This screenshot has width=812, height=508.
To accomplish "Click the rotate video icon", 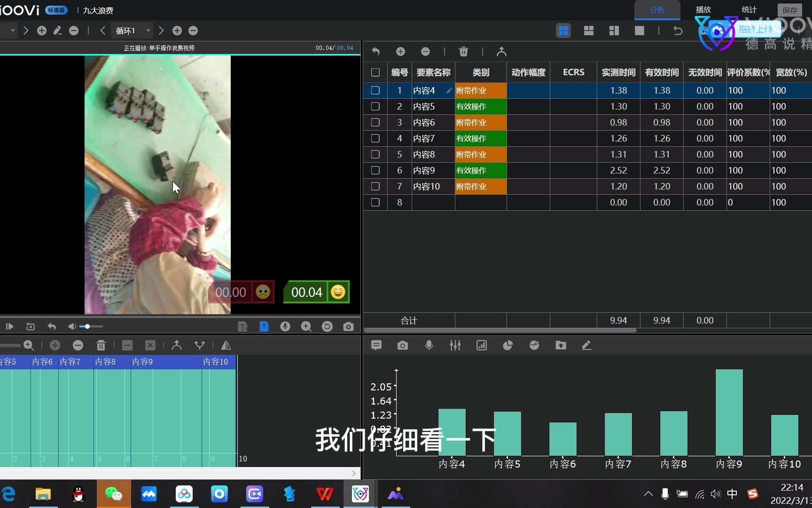I will [327, 326].
